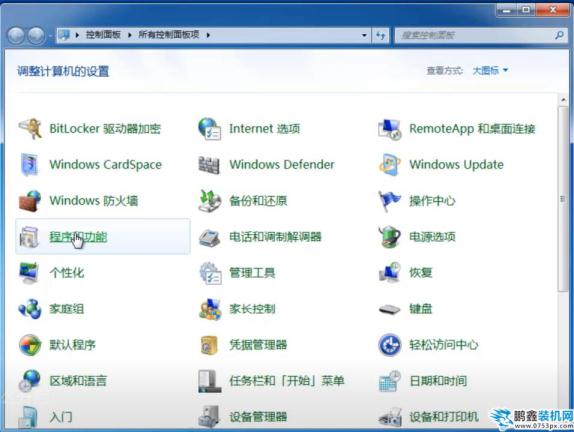
Task: Click the 入门 icon
Action: pos(29,417)
